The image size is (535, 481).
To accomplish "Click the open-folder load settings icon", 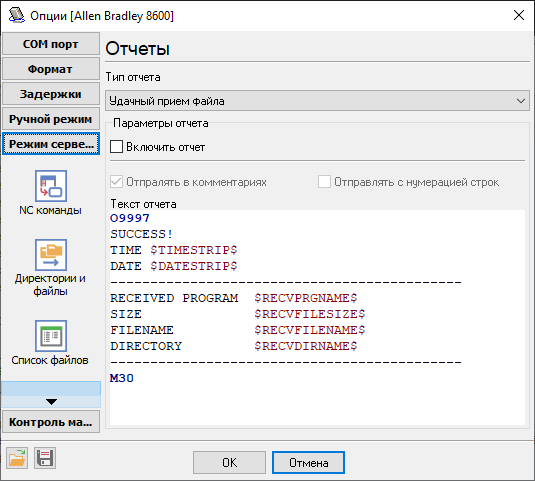I will click(17, 458).
